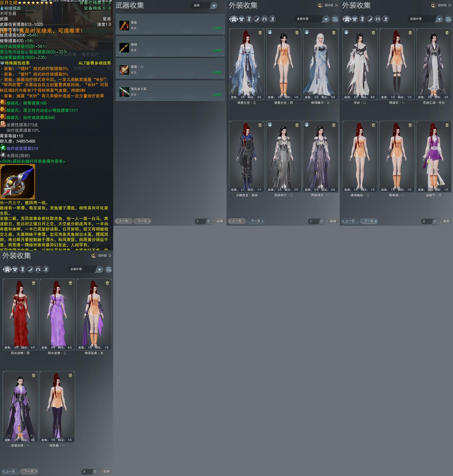Click the trash icon on 灵岩·二 card

point(373,33)
